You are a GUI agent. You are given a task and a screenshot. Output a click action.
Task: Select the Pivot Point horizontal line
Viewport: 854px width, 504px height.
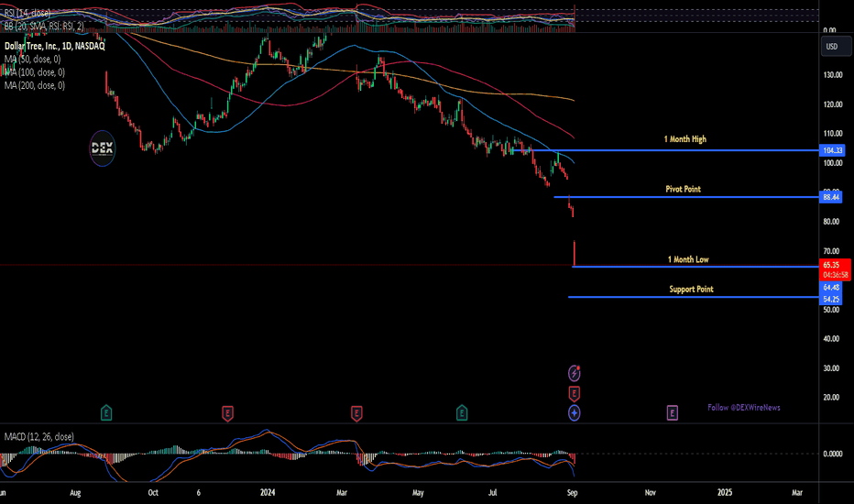[686, 197]
